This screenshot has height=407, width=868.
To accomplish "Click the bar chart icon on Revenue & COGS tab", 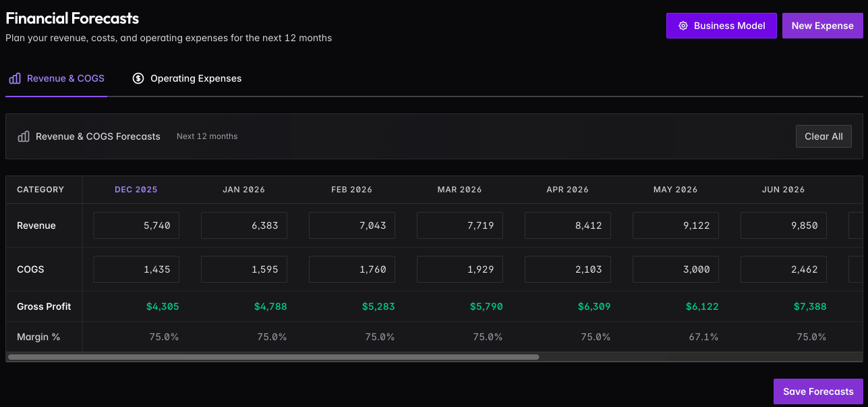I will (x=15, y=78).
